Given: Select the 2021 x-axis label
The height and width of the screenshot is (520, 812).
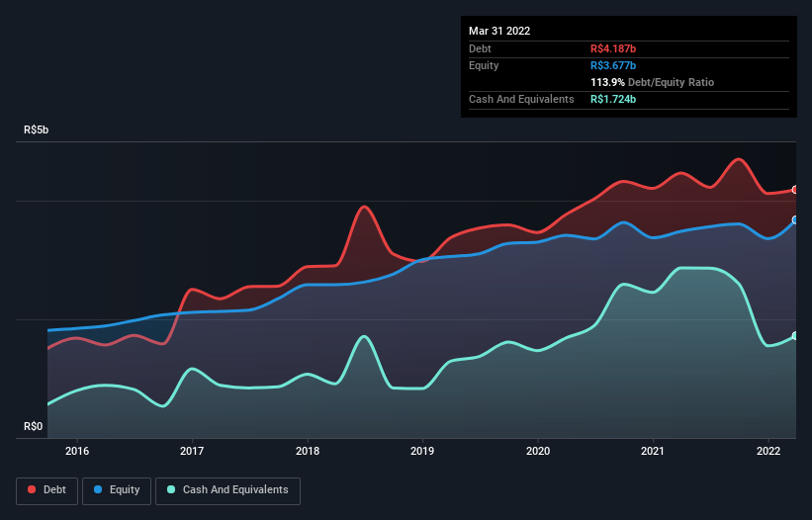Looking at the screenshot, I should click(x=653, y=451).
